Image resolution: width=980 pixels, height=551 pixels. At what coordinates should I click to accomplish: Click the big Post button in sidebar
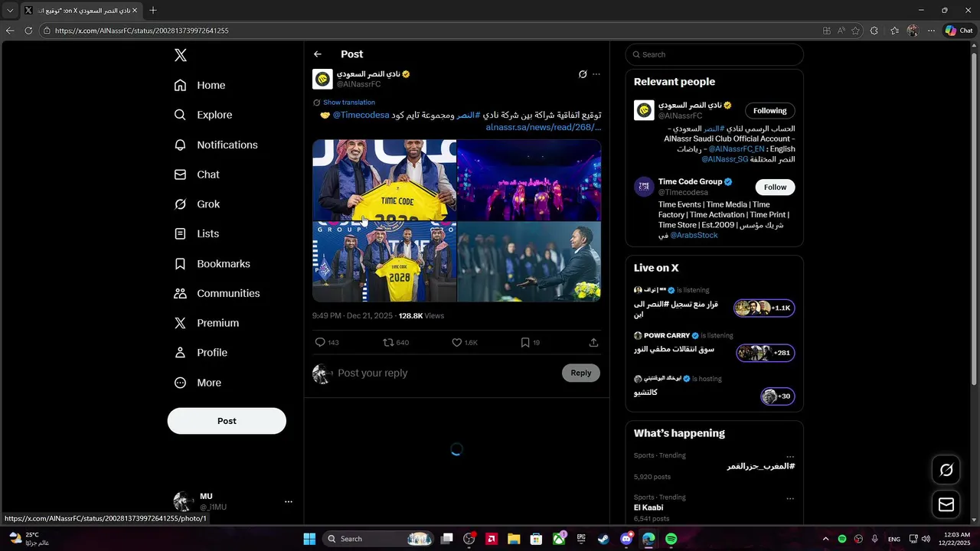tap(227, 421)
